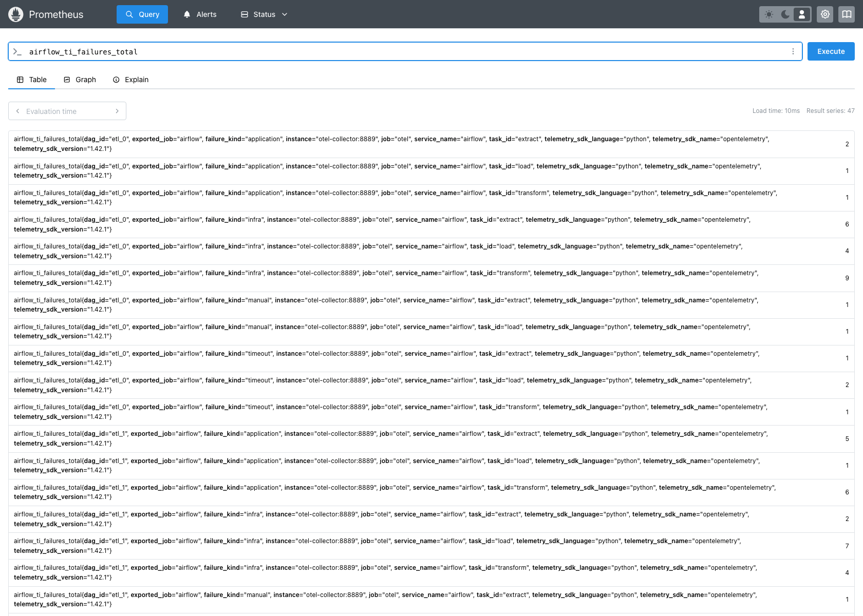Click value 6 of etl_1 application transform
The width and height of the screenshot is (863, 616).
click(x=847, y=492)
